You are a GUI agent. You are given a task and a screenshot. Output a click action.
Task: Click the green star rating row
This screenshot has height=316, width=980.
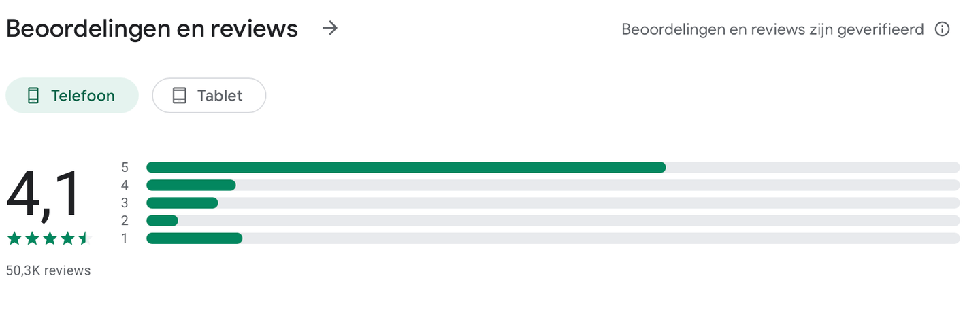[49, 239]
